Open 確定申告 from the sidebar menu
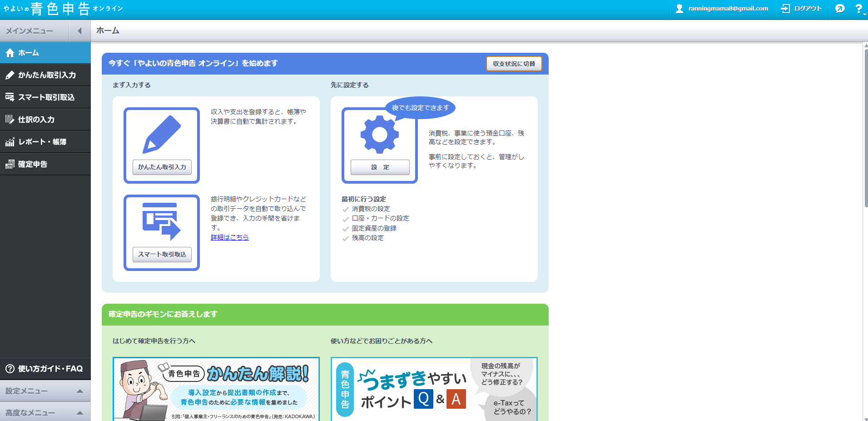The height and width of the screenshot is (421, 868). point(45,164)
